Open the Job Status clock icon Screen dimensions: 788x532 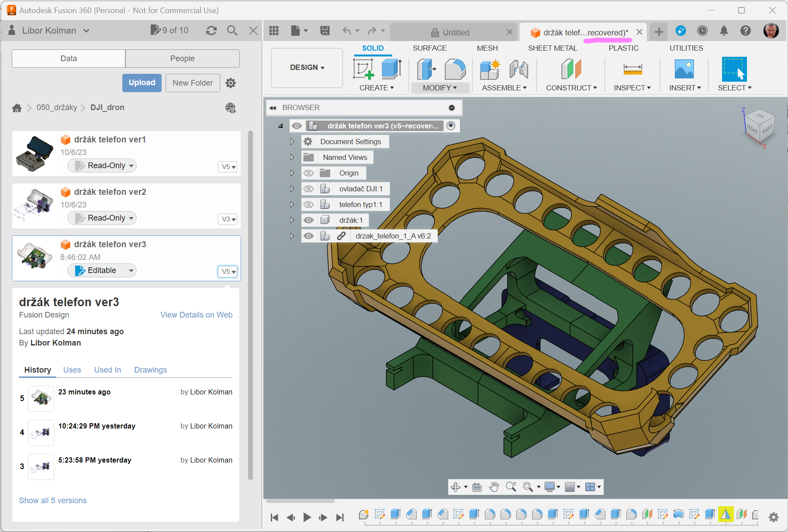702,31
